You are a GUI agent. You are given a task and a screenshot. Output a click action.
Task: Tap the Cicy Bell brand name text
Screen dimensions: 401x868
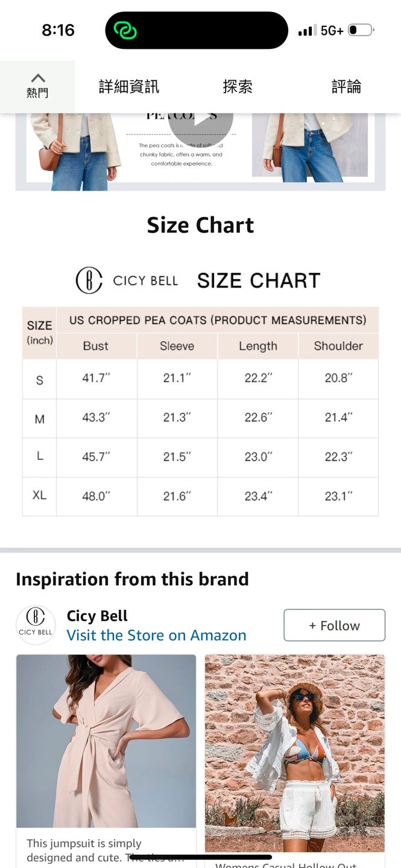coord(97,616)
